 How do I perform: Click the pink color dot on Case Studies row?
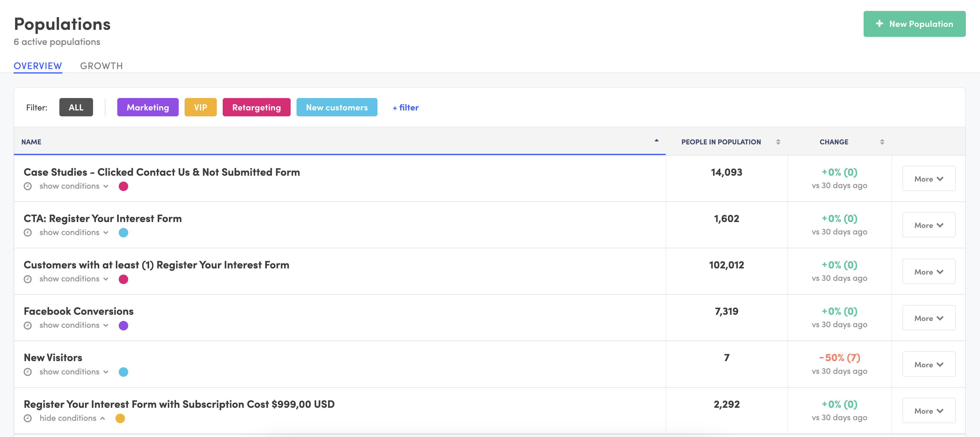pos(123,186)
